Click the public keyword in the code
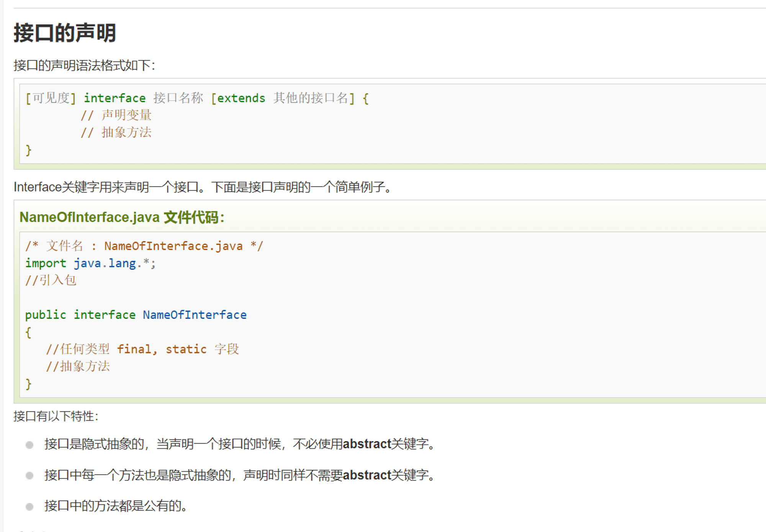This screenshot has width=766, height=532. tap(46, 315)
